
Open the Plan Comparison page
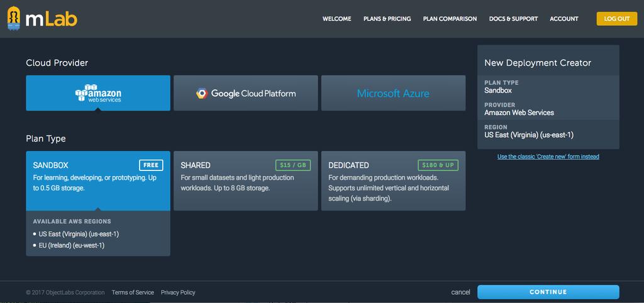tap(450, 19)
